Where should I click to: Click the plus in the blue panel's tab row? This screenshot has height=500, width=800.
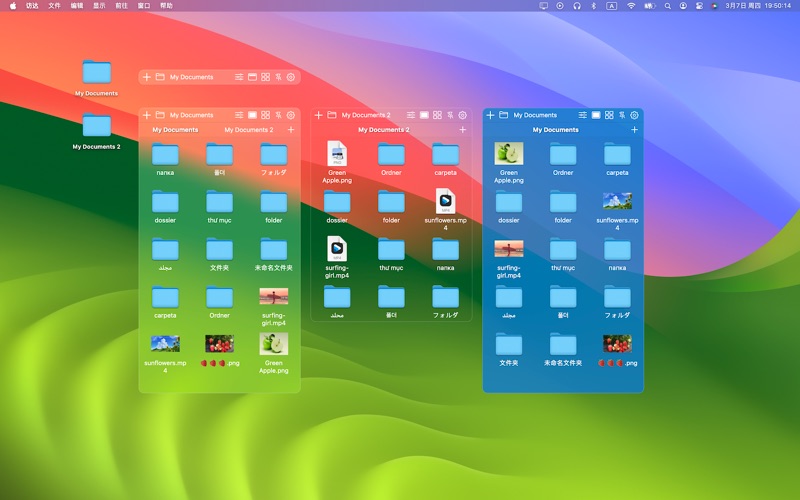click(634, 130)
